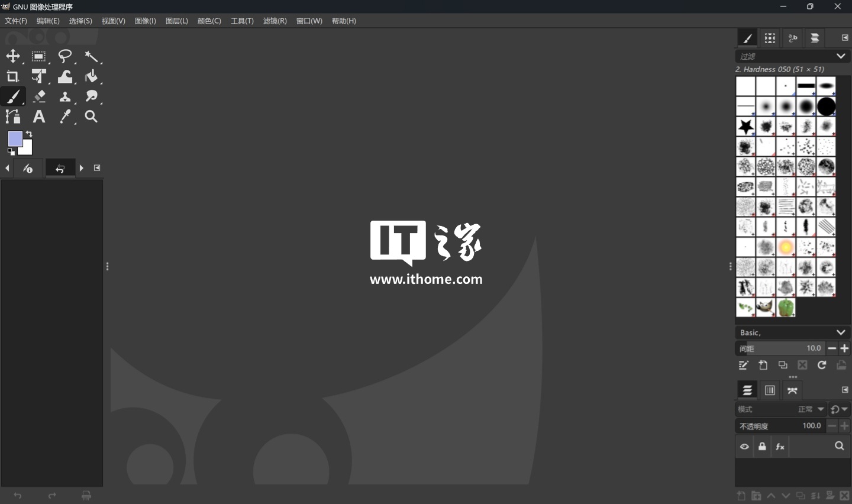Open the 颜色(C) menu

pos(209,21)
